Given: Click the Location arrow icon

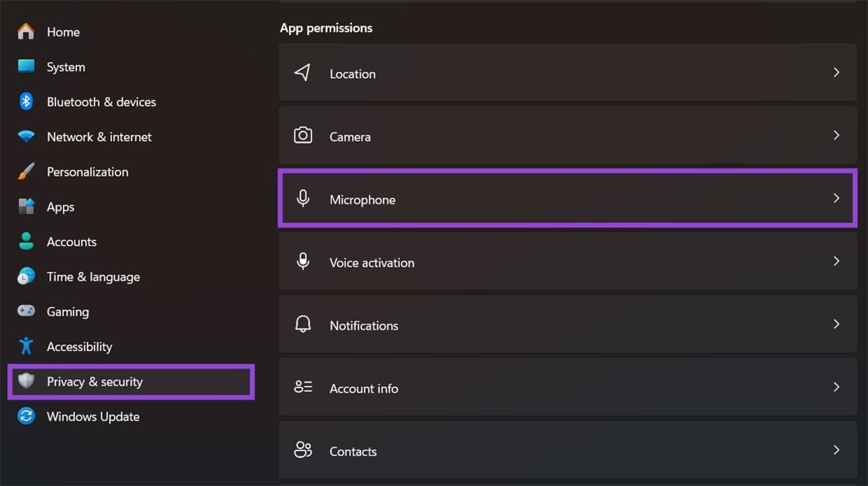Looking at the screenshot, I should pos(303,72).
